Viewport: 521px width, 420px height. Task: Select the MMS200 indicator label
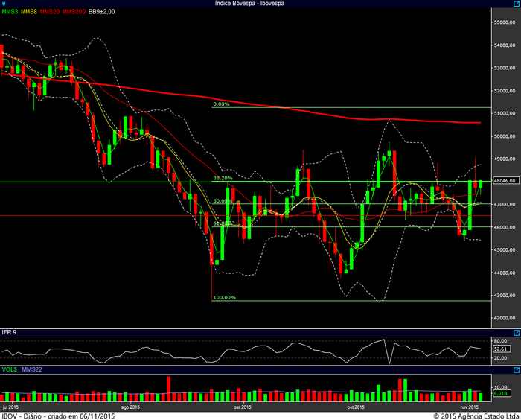pos(74,12)
